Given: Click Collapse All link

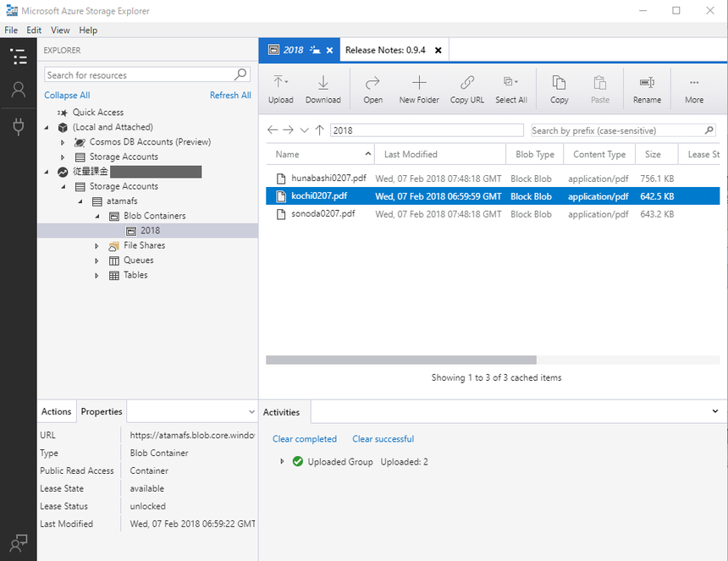Looking at the screenshot, I should (x=67, y=95).
